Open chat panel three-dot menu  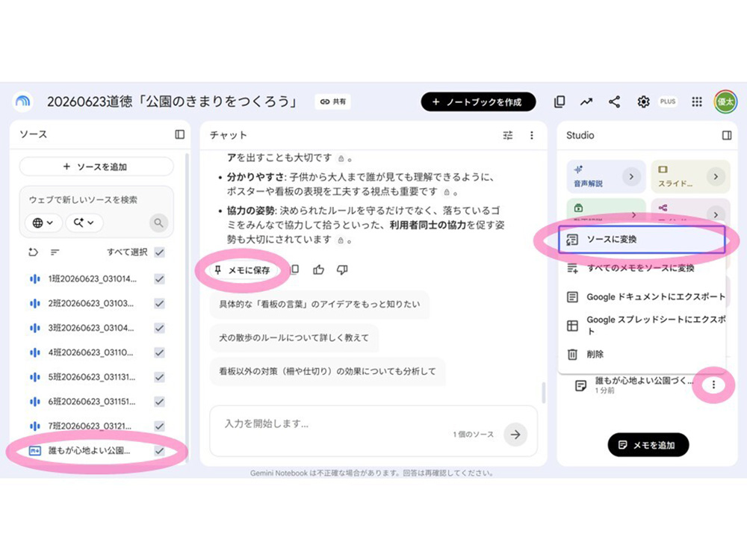click(532, 135)
